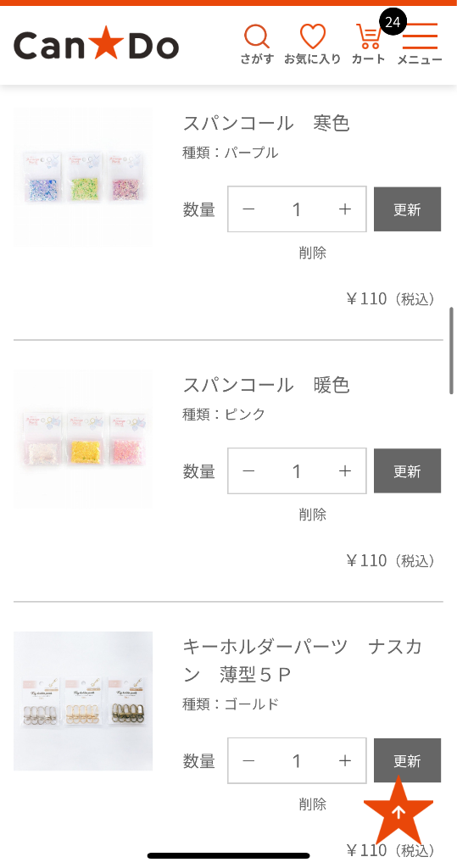457x868 pixels.
Task: Increase quantity for キーホルダーパーツ ナスカン
Action: tap(344, 760)
